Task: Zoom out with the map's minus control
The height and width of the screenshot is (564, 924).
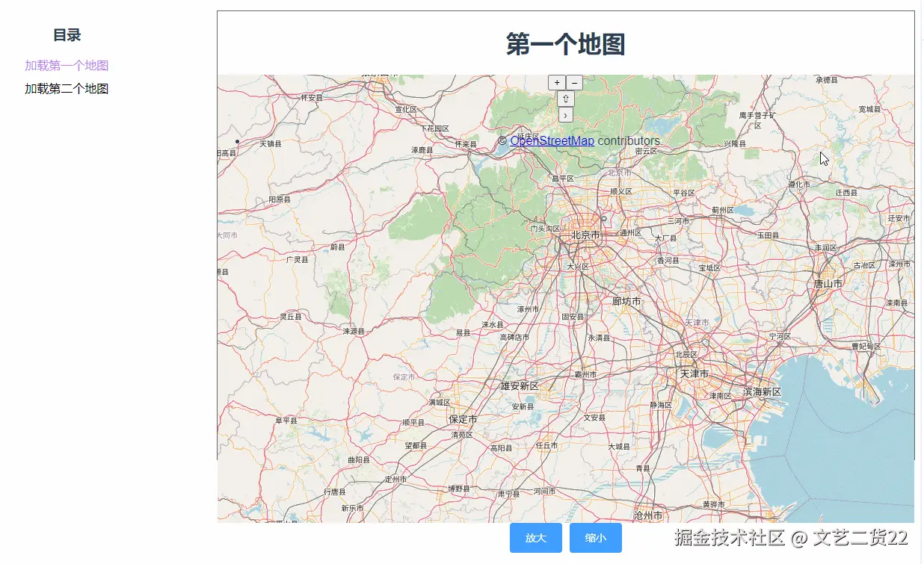Action: [x=574, y=83]
